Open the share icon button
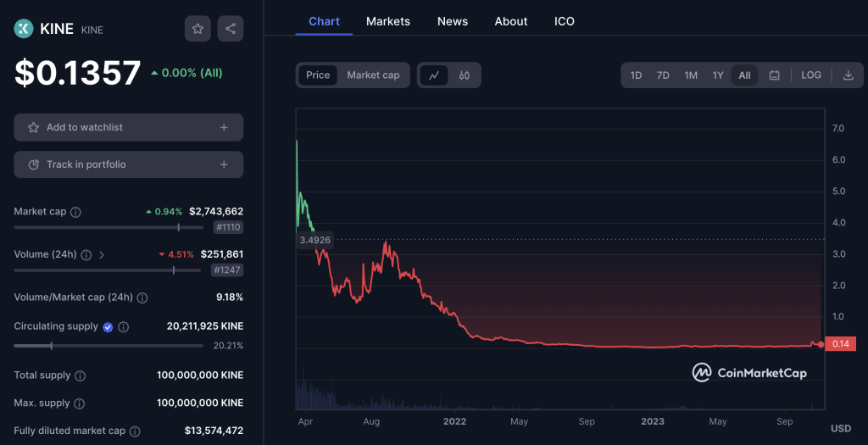The width and height of the screenshot is (868, 445). (231, 29)
